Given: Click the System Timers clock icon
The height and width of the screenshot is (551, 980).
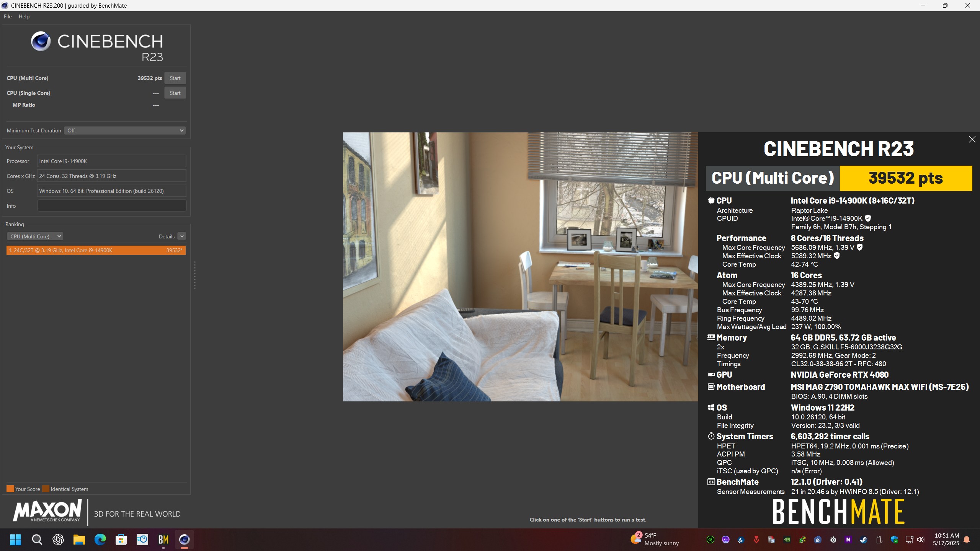Looking at the screenshot, I should pos(711,436).
